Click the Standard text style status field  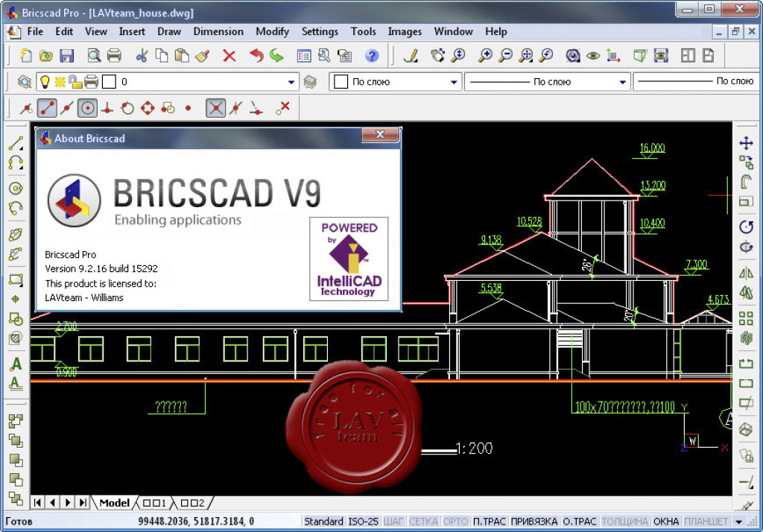pyautogui.click(x=323, y=522)
